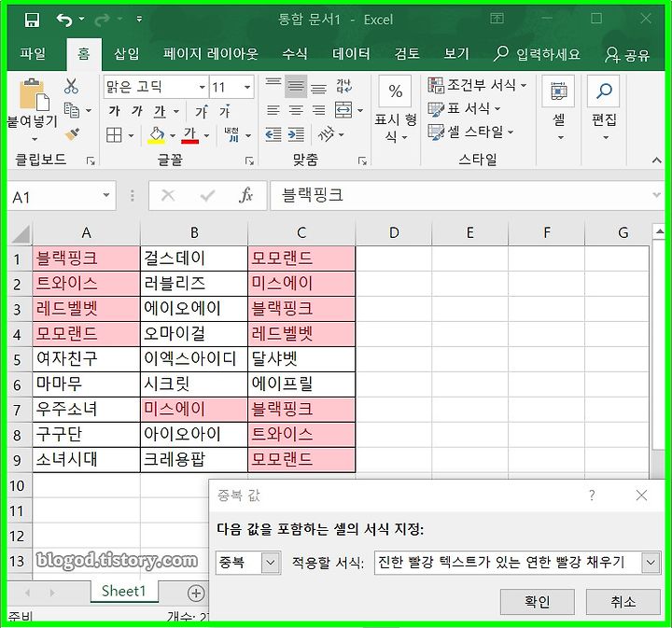Center text horizontally

click(296, 110)
